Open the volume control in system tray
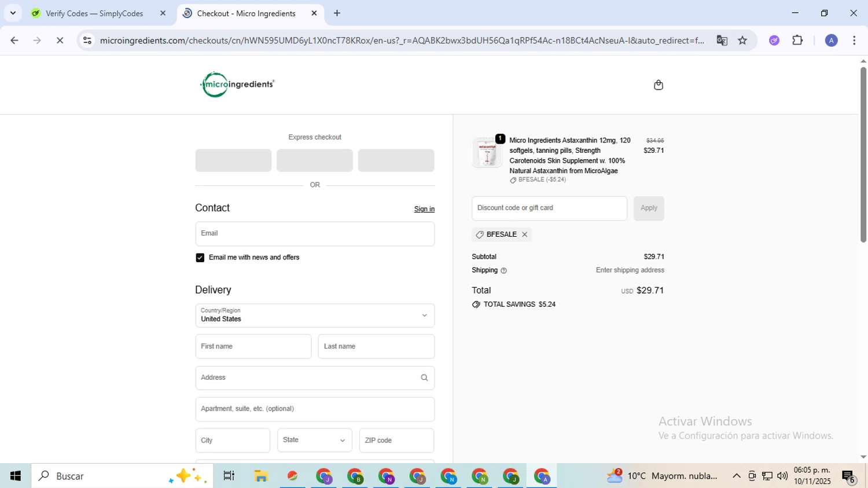868x488 pixels. click(782, 476)
